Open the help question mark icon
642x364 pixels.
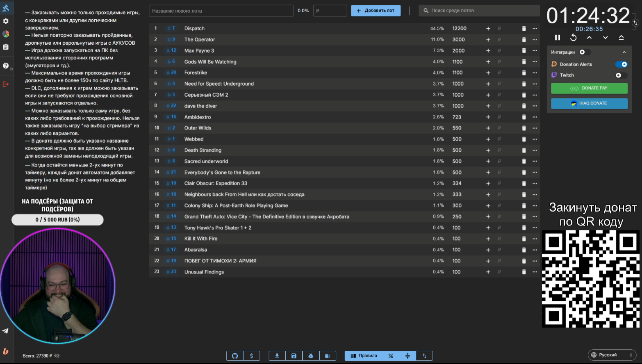[x=6, y=66]
